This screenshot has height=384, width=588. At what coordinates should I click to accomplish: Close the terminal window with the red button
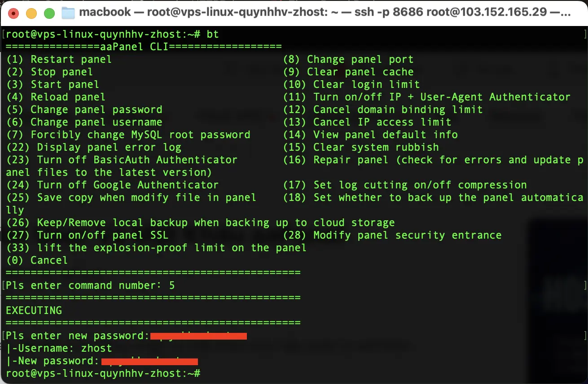pos(13,13)
